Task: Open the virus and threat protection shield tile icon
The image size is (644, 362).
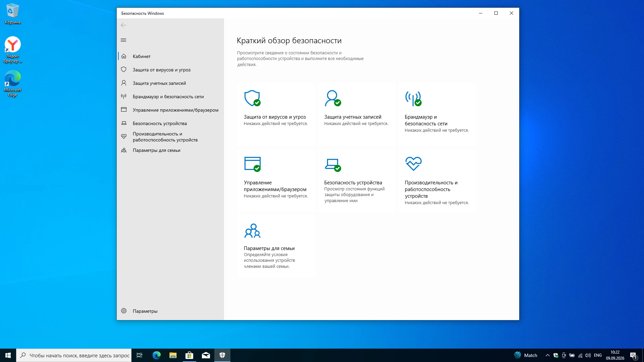Action: [252, 98]
